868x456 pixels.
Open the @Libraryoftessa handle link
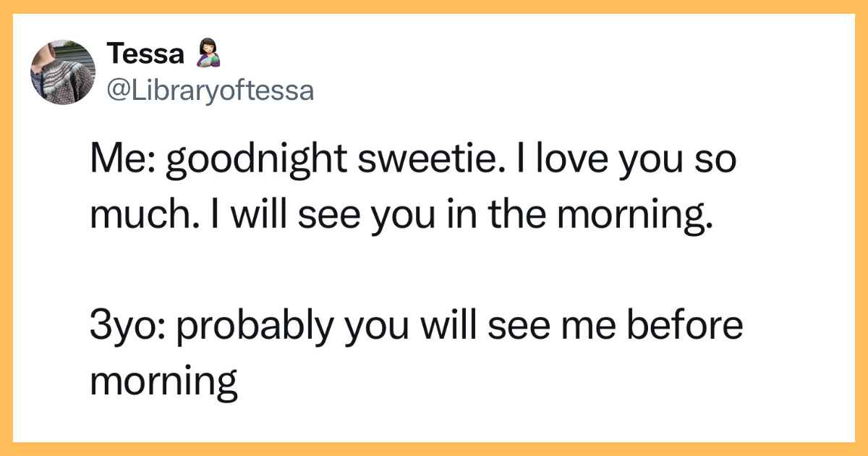pos(210,90)
